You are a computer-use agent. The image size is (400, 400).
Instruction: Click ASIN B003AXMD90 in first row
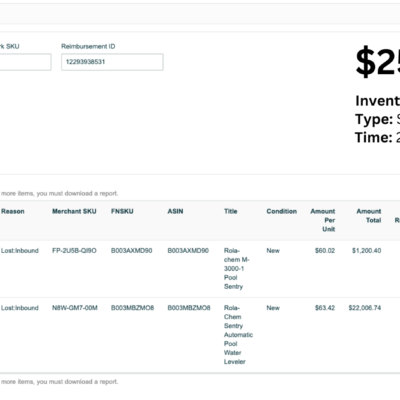pos(188,251)
